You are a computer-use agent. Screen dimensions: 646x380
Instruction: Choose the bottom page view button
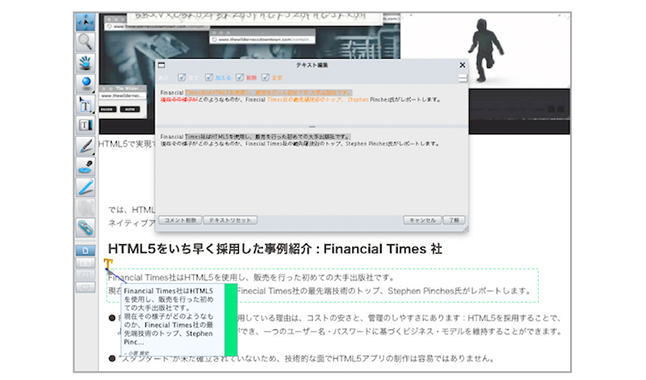(85, 287)
